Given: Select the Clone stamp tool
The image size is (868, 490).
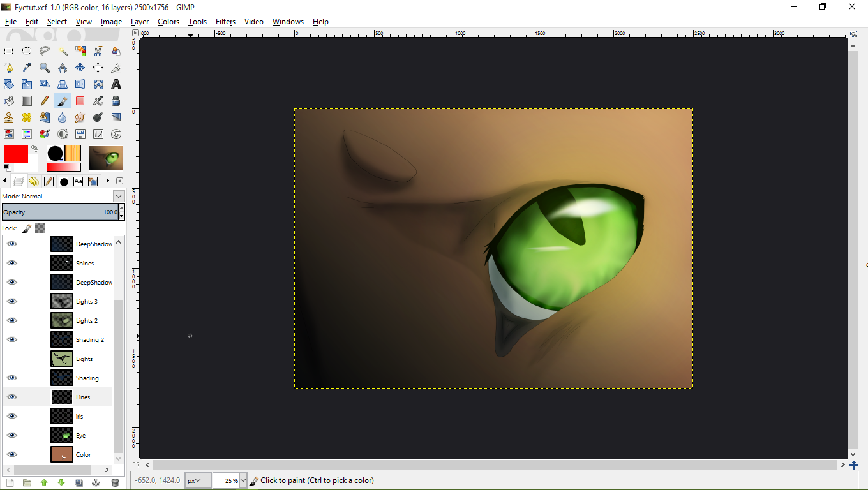Looking at the screenshot, I should (9, 117).
